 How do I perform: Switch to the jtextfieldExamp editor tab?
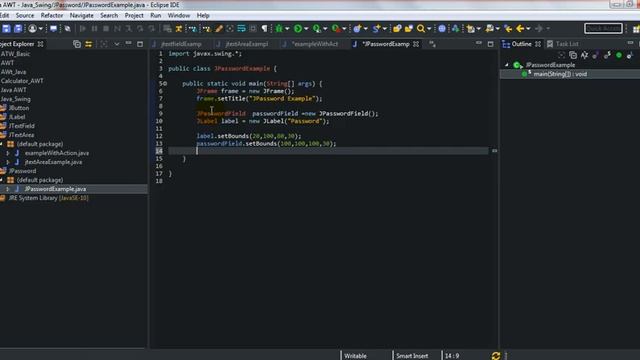point(181,44)
